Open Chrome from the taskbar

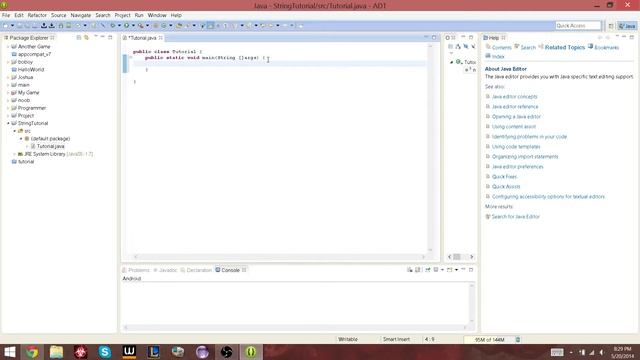(32, 352)
